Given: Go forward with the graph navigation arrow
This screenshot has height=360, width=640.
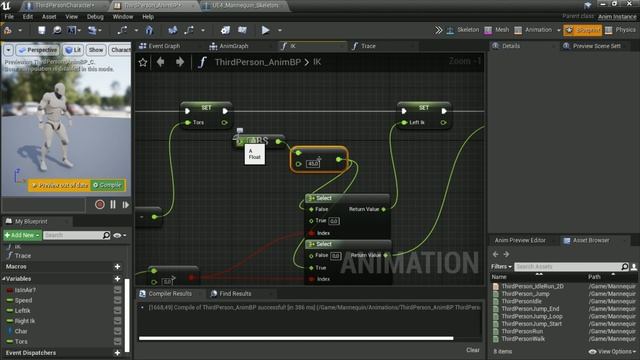Looking at the screenshot, I should pos(180,62).
